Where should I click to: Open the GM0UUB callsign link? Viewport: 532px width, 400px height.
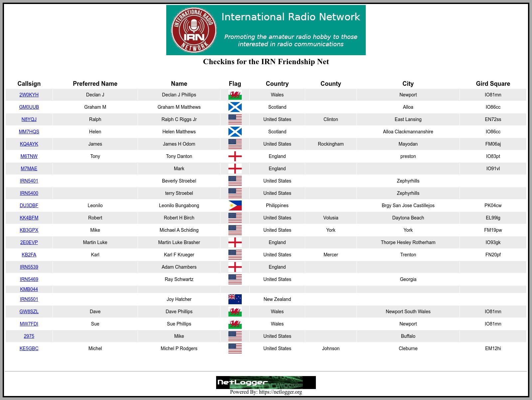point(29,107)
